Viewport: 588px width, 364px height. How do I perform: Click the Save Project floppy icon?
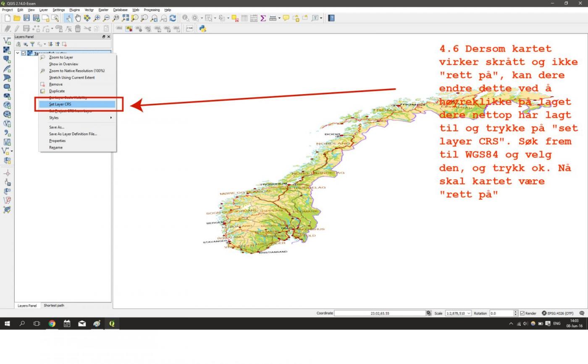(x=26, y=18)
